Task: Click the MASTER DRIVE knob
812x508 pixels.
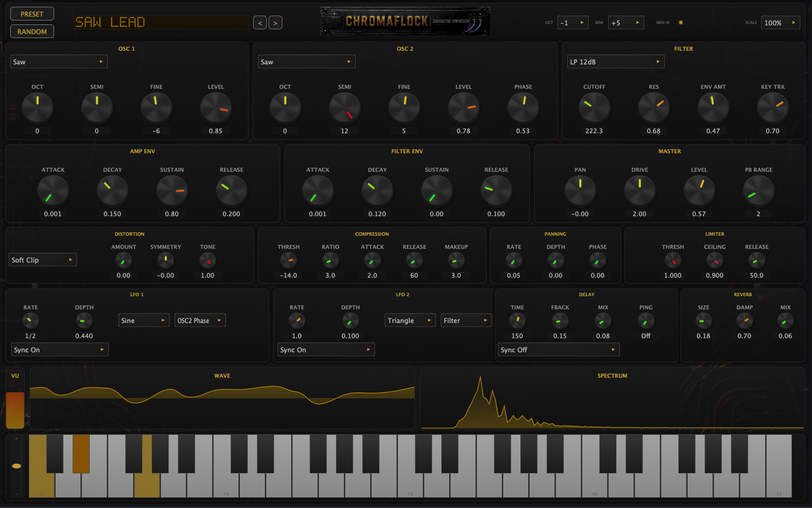Action: pos(640,190)
